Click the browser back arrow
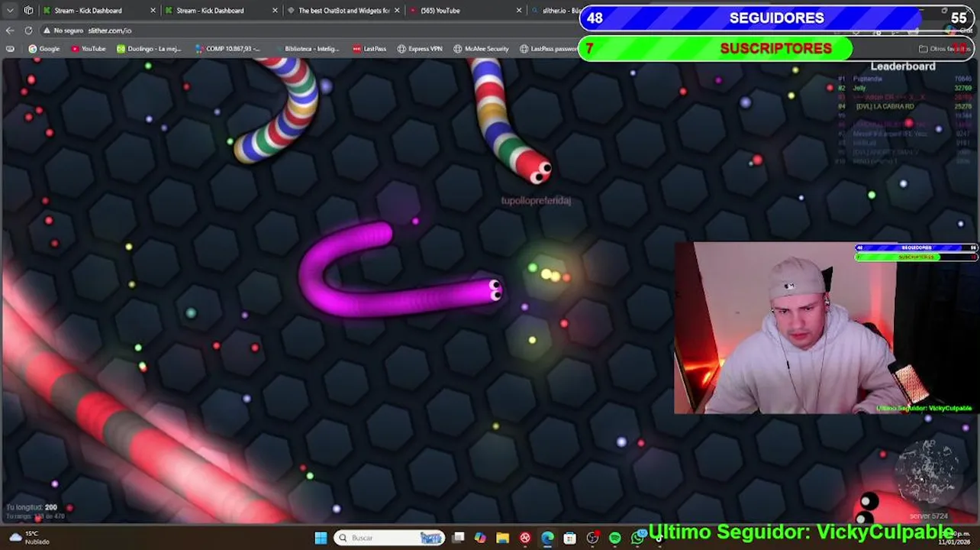This screenshot has height=550, width=980. pos(10,31)
